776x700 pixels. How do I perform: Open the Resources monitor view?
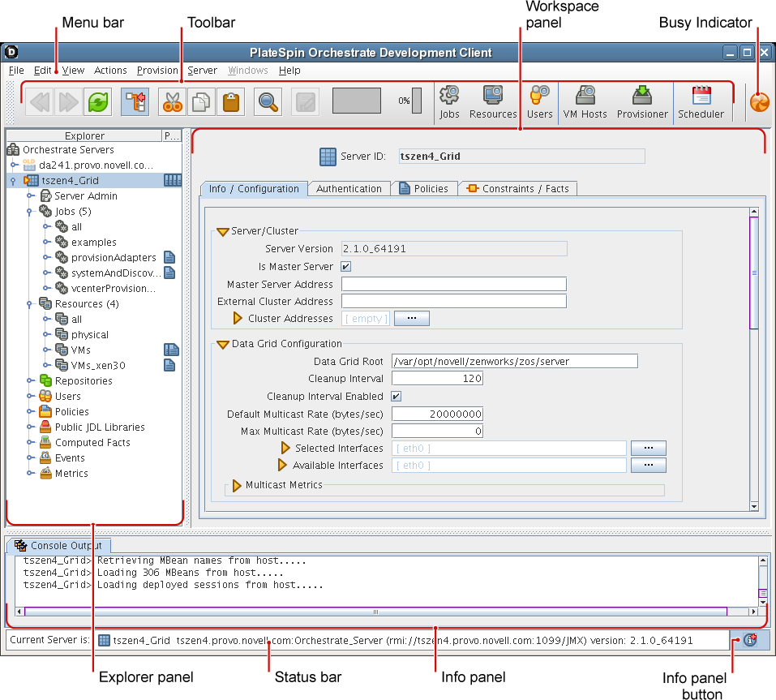(x=493, y=102)
